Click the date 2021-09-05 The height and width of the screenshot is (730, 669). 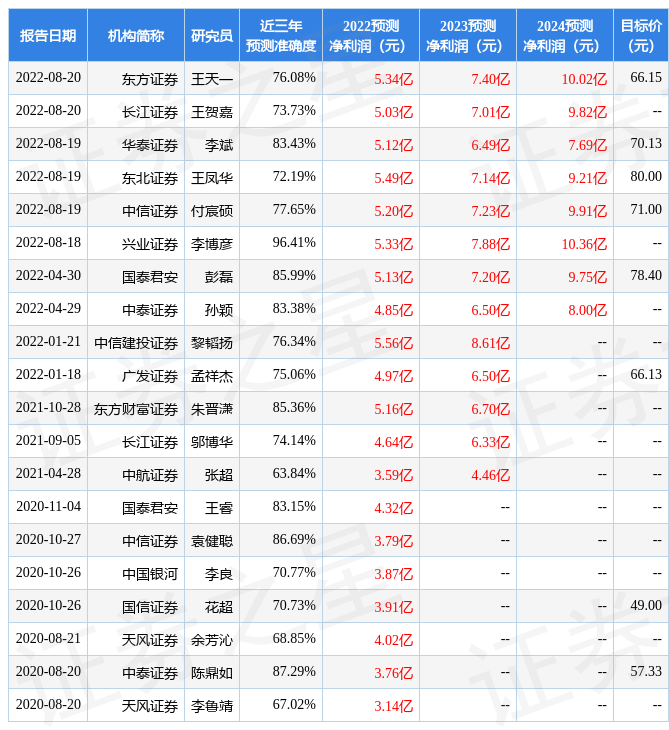coord(48,441)
